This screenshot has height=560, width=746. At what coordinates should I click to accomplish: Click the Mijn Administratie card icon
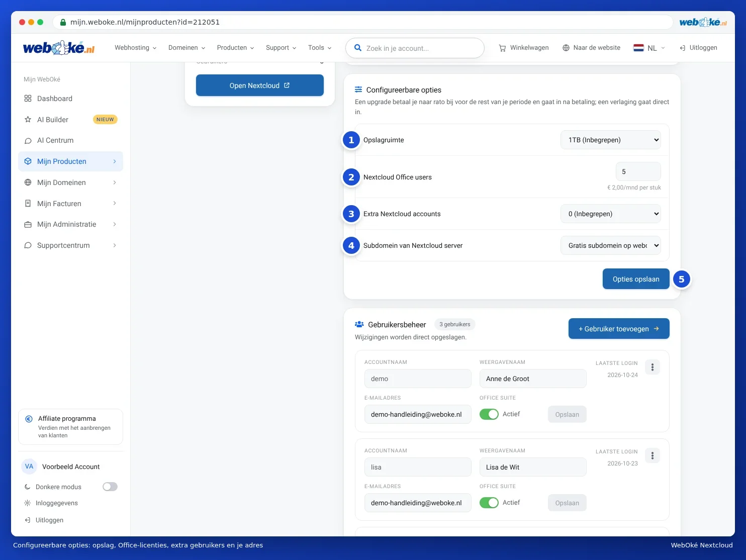pyautogui.click(x=28, y=224)
